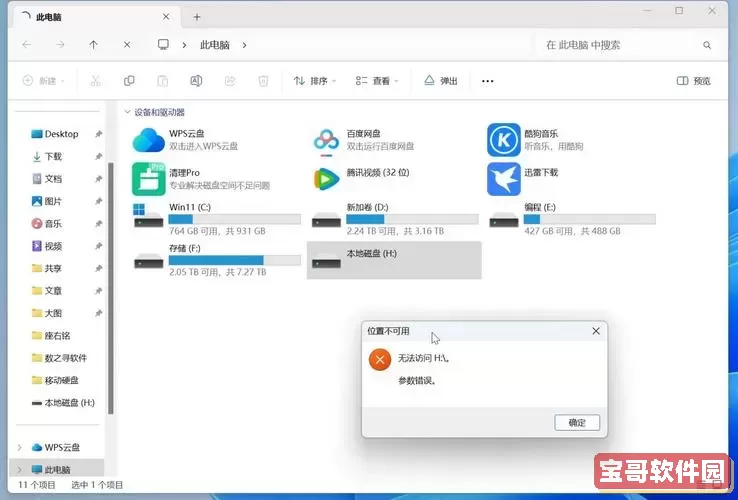This screenshot has height=500, width=738.
Task: Open 腾讯视频 (32 位) icon
Action: [326, 179]
